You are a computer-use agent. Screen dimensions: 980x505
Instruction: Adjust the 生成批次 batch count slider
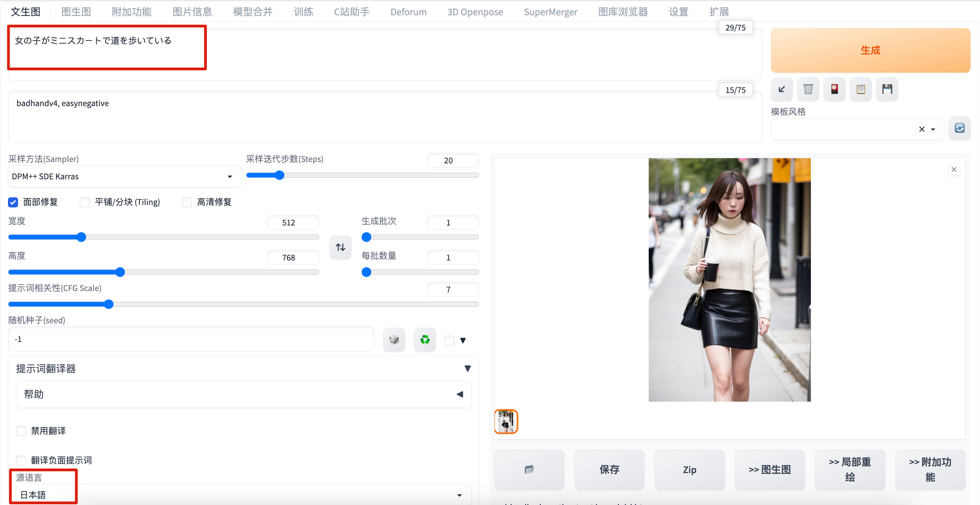420,237
